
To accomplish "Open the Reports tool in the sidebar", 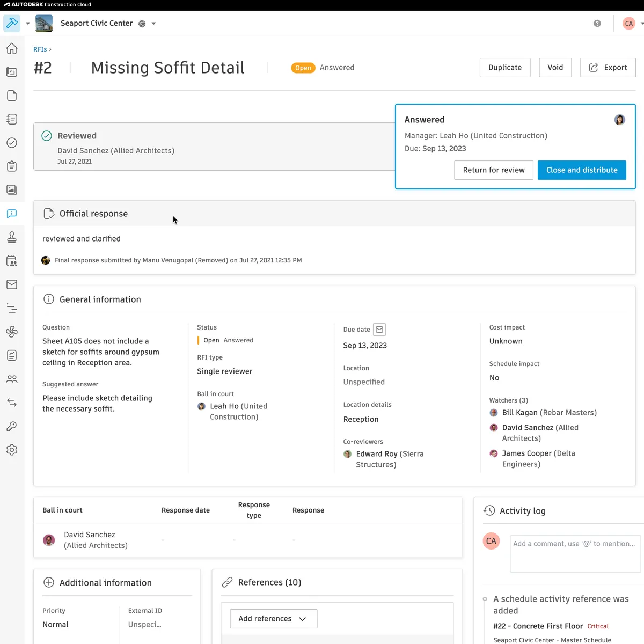I will [12, 355].
